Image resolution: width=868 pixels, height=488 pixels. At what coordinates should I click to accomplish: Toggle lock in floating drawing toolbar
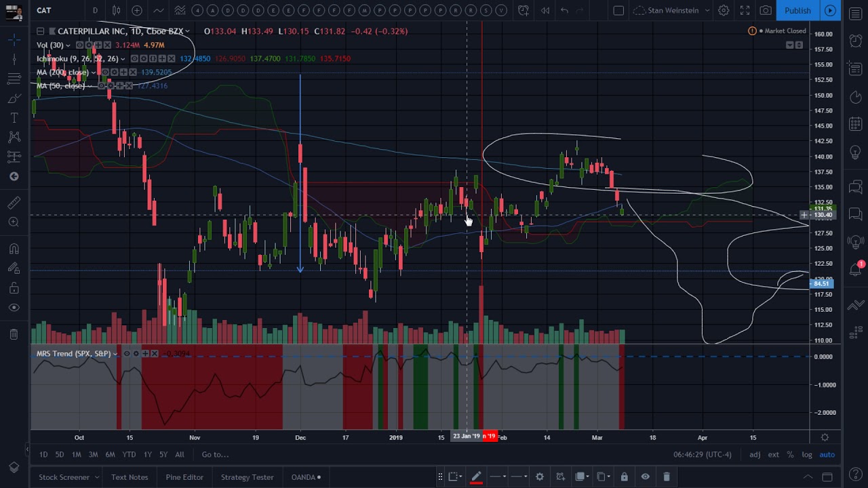(624, 477)
